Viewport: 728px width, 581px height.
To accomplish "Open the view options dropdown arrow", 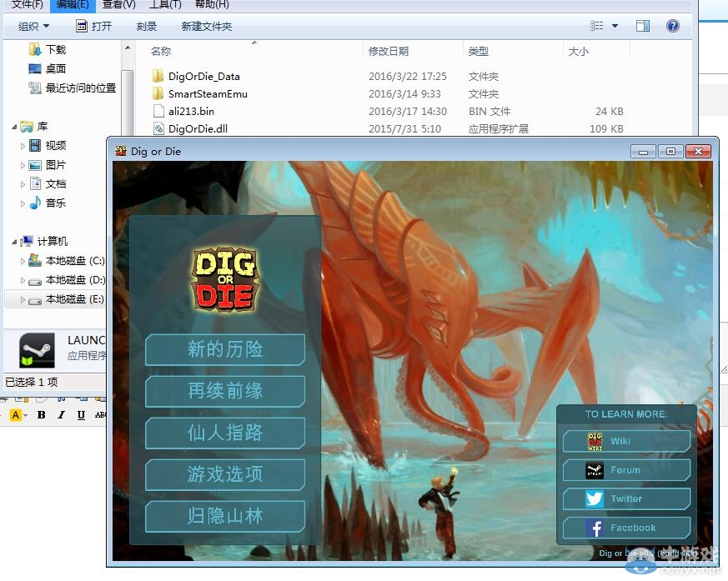I will click(615, 26).
